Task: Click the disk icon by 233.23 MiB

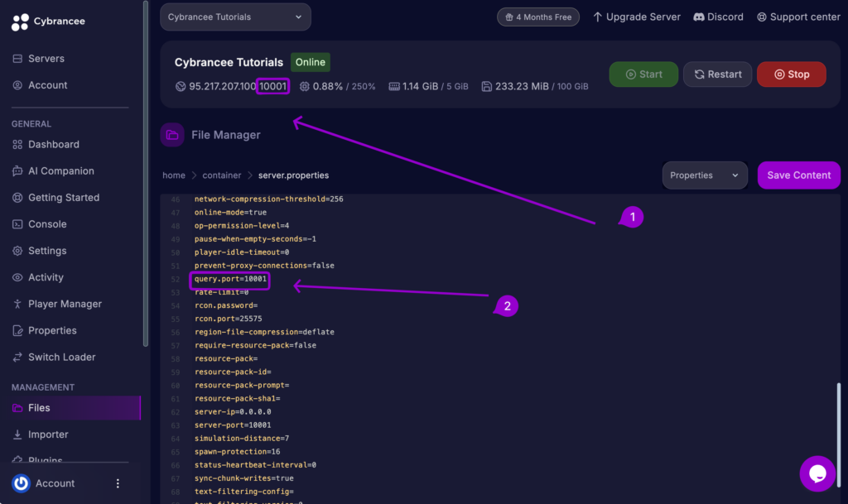Action: [487, 86]
